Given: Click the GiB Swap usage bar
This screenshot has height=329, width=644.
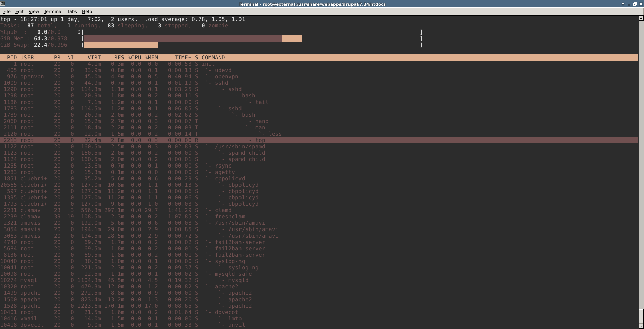Looking at the screenshot, I should click(121, 45).
